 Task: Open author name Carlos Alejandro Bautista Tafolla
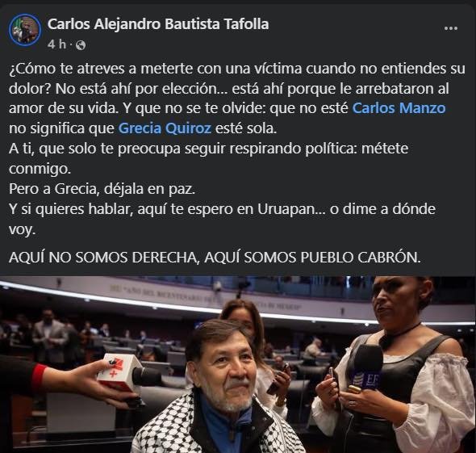(x=158, y=24)
